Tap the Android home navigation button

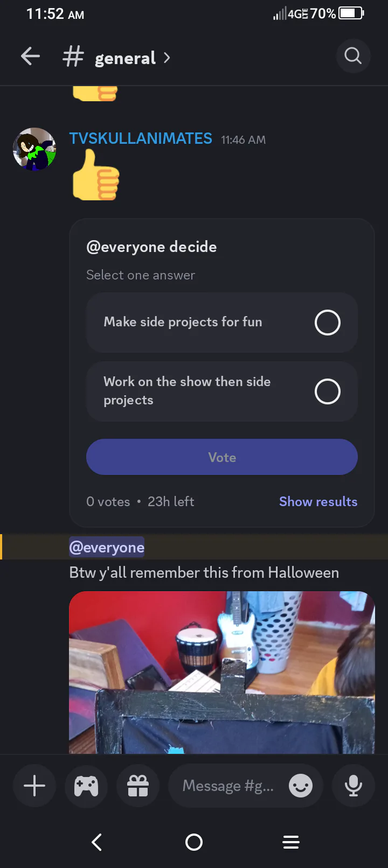click(194, 842)
